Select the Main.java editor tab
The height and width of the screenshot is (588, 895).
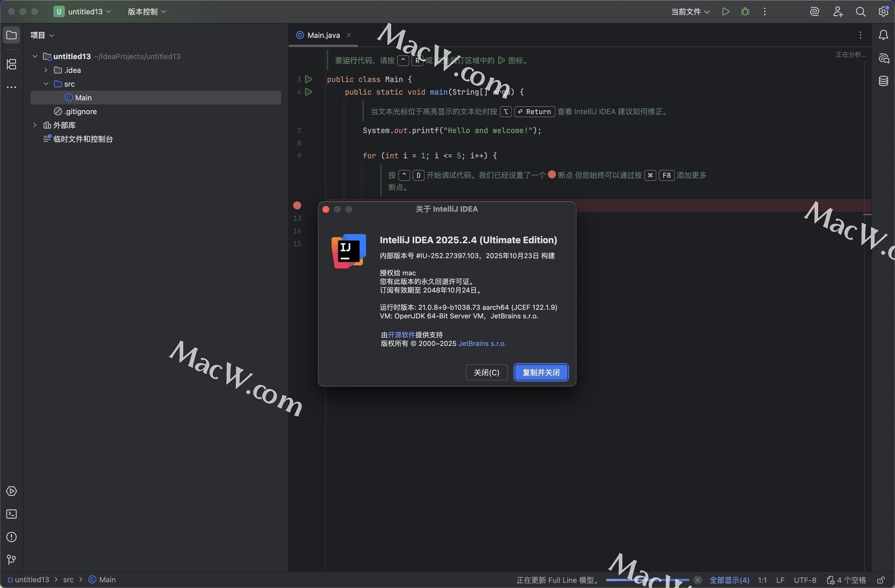pyautogui.click(x=323, y=35)
